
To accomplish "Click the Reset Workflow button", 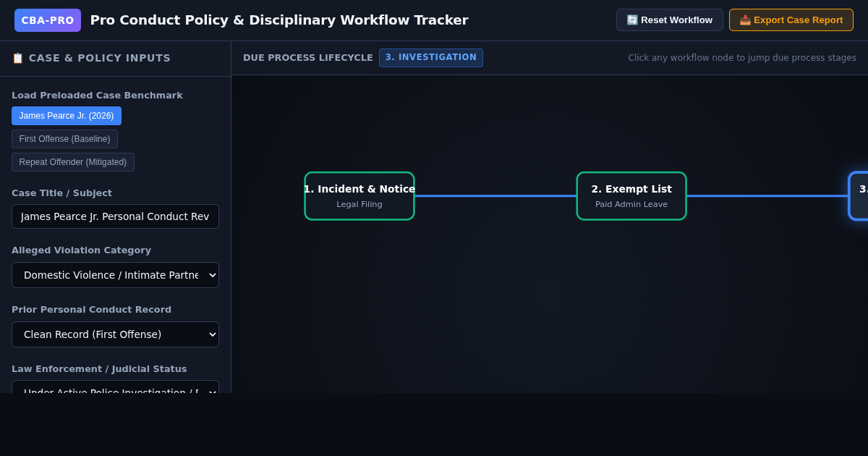I will (669, 20).
